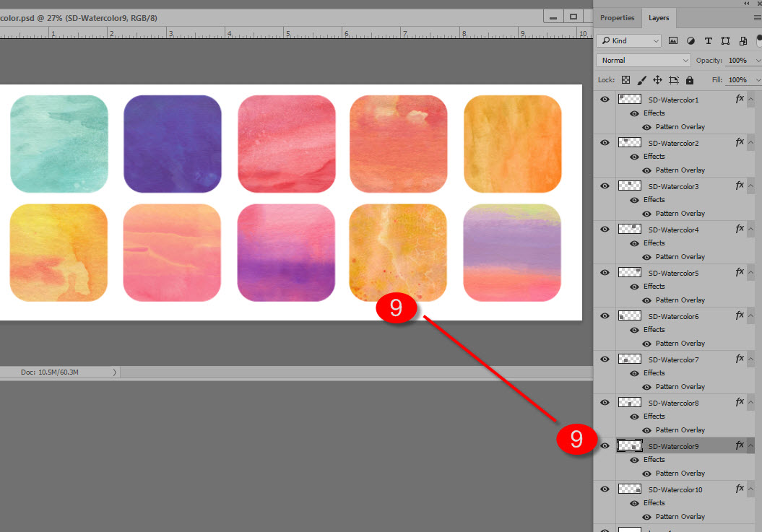
Task: Collapse panels double-arrow icon at top
Action: click(746, 4)
